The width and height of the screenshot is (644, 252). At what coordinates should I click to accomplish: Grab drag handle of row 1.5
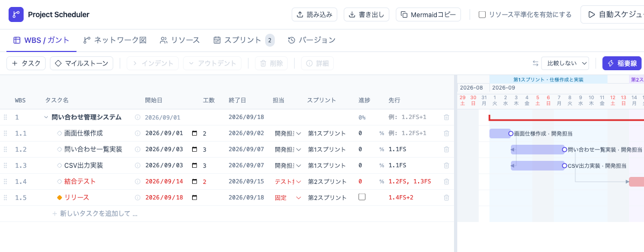point(5,198)
